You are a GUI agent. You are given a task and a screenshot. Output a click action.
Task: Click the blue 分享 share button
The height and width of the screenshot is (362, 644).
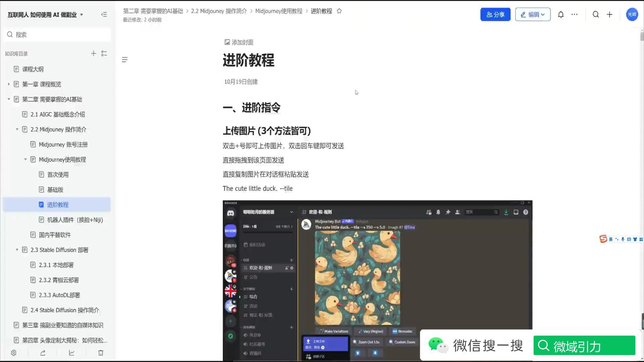click(x=495, y=14)
